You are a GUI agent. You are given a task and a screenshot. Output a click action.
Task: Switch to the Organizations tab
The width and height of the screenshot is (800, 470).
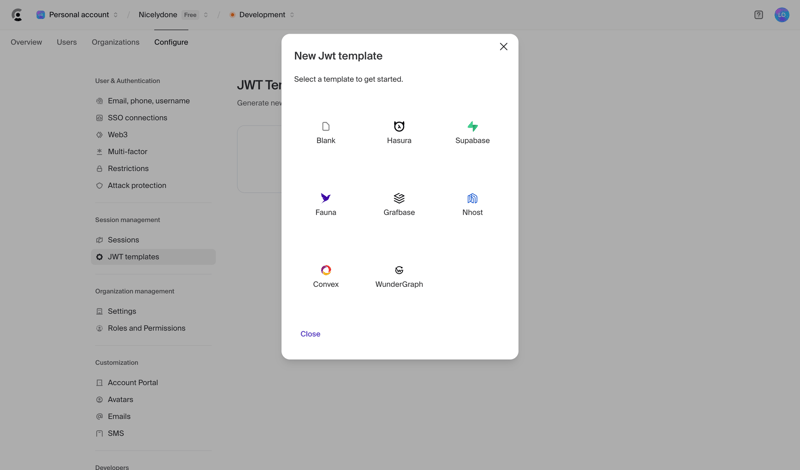115,42
